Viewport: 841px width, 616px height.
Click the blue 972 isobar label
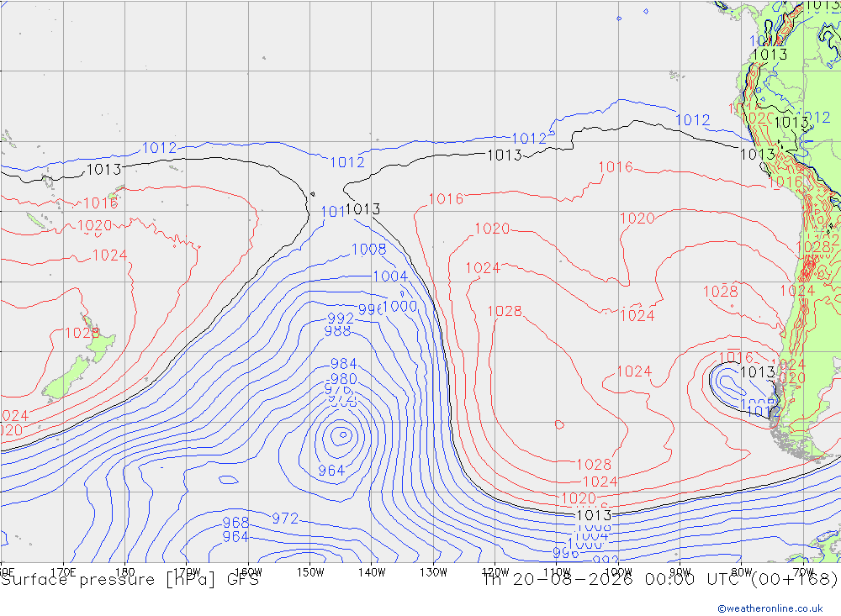tap(285, 519)
